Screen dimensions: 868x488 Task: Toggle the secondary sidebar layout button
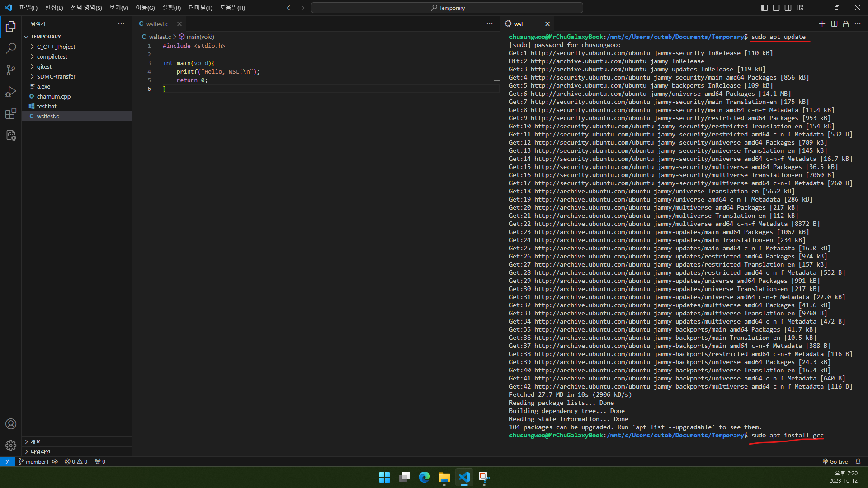coord(788,8)
